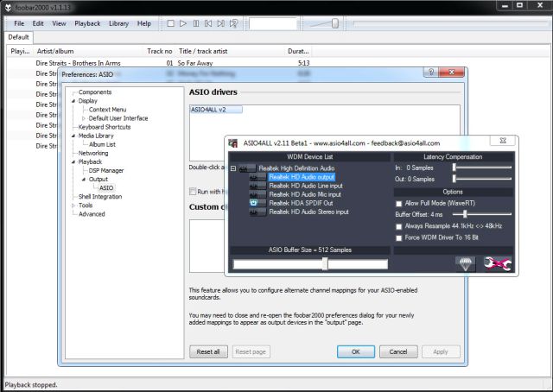Select Context Menu in preferences tree

pos(107,110)
